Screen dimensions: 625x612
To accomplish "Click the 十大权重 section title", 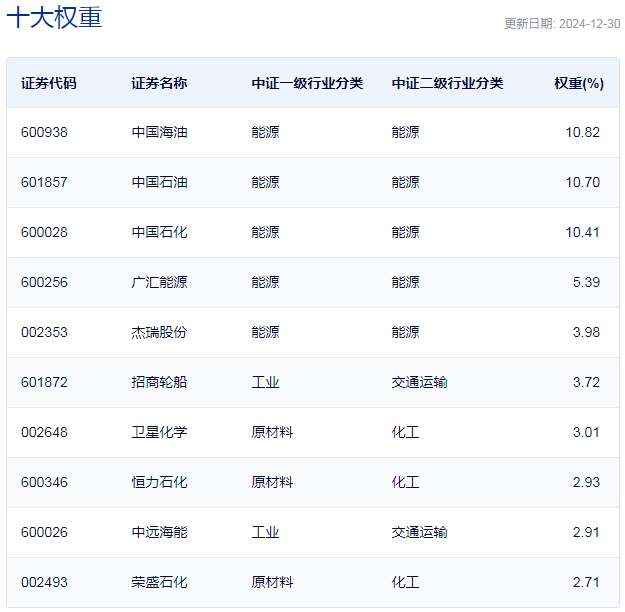I will [55, 18].
